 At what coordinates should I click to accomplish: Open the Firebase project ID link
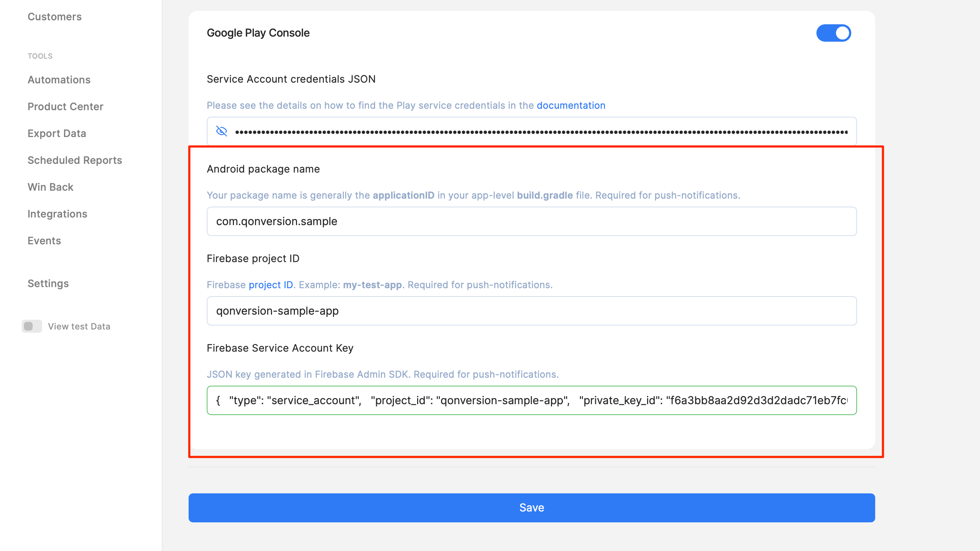[x=271, y=285]
